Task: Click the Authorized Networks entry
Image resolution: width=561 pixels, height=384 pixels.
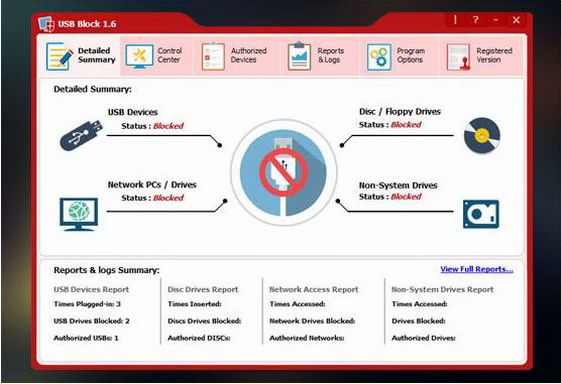Action: pyautogui.click(x=307, y=338)
